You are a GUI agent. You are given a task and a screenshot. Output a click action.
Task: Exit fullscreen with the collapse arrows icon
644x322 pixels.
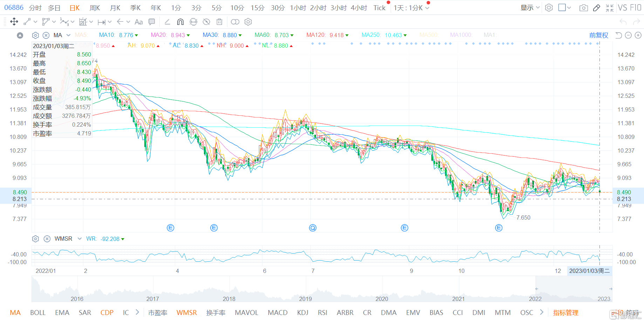(x=610, y=8)
